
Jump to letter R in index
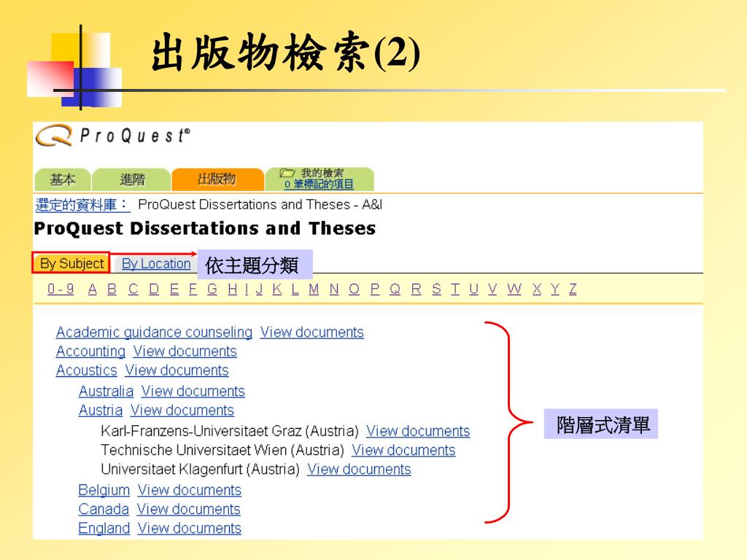(x=417, y=289)
